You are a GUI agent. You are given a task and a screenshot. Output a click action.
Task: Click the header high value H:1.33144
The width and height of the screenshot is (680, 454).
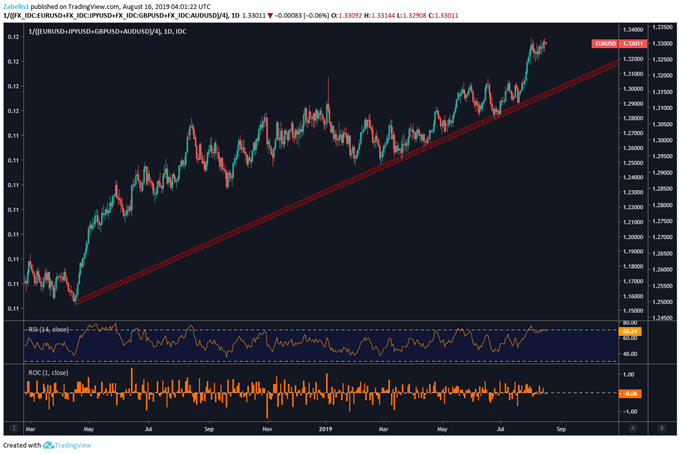[379, 15]
